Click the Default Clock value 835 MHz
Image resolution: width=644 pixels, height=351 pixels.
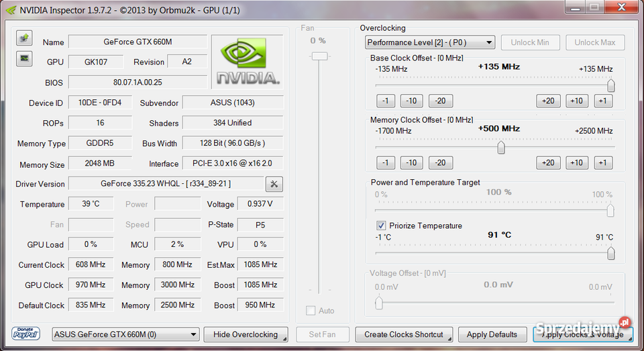(x=91, y=305)
